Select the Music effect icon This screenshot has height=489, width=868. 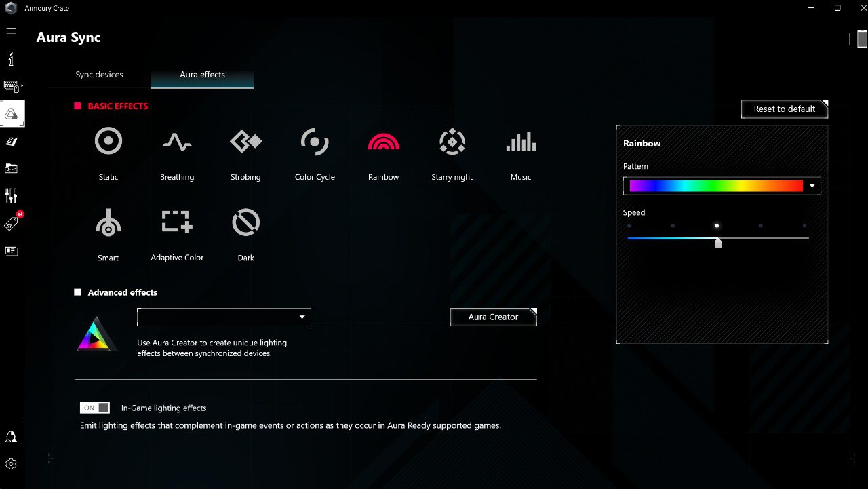tap(521, 142)
